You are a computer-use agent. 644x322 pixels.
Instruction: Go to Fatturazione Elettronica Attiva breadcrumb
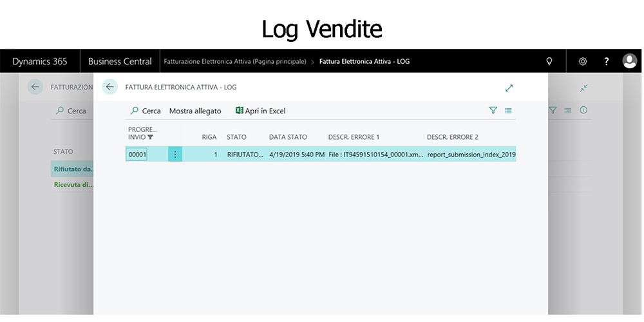[x=235, y=62]
